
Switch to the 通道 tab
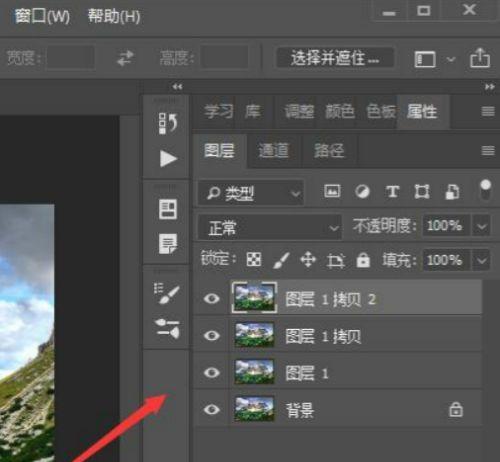tap(274, 150)
